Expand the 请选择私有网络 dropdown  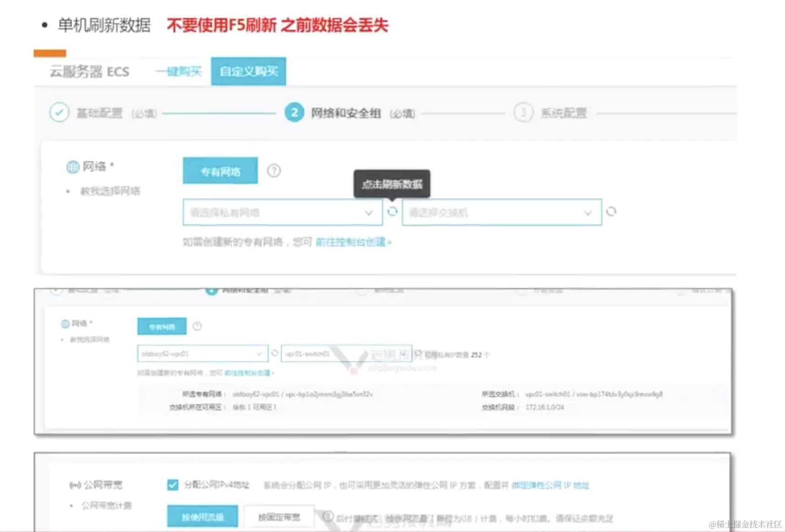click(283, 212)
